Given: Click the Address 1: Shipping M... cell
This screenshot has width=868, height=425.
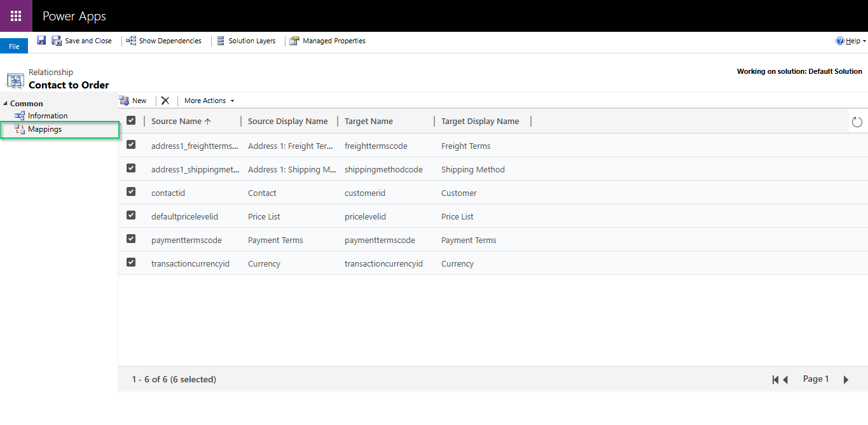Looking at the screenshot, I should click(293, 169).
